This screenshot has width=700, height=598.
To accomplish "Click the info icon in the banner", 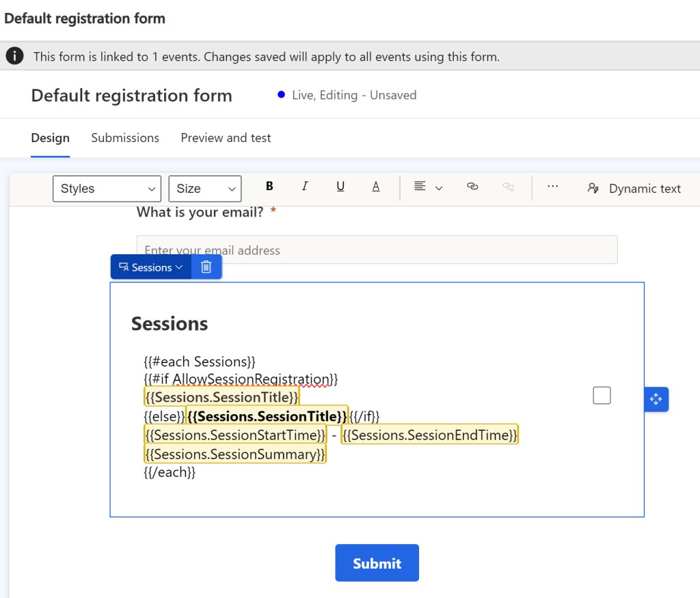I will tap(15, 56).
